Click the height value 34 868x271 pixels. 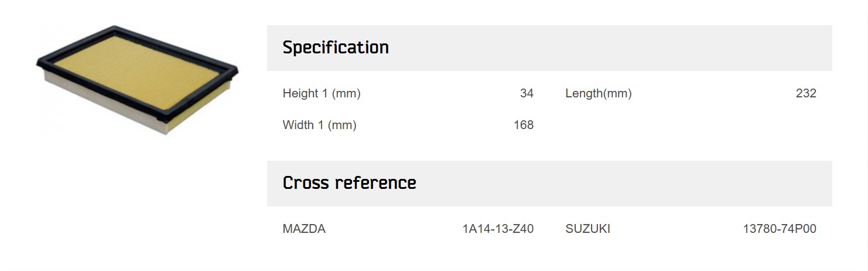[527, 93]
